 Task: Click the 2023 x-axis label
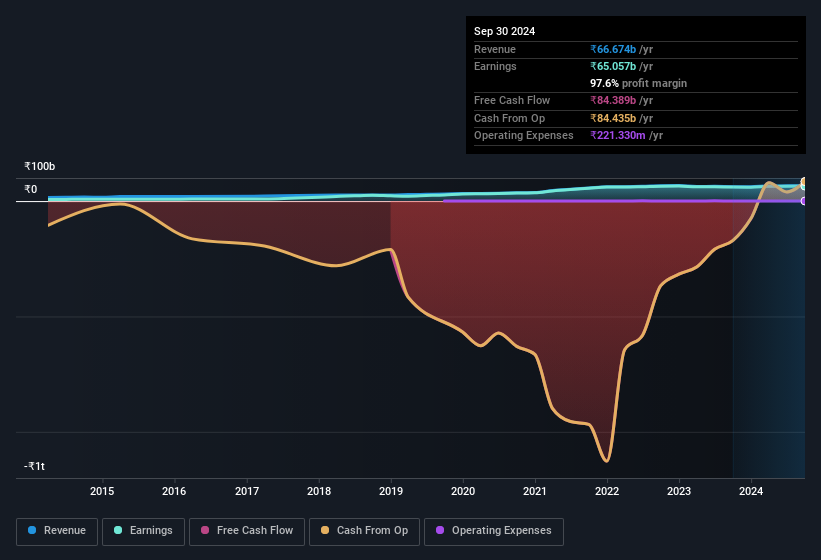(679, 491)
